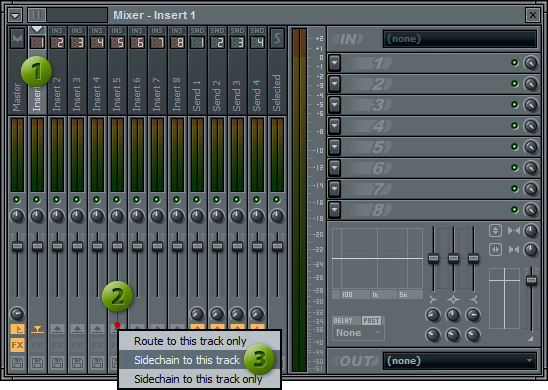The width and height of the screenshot is (548, 390).
Task: Click the Insert 1 orange routing icon
Action: tap(37, 329)
